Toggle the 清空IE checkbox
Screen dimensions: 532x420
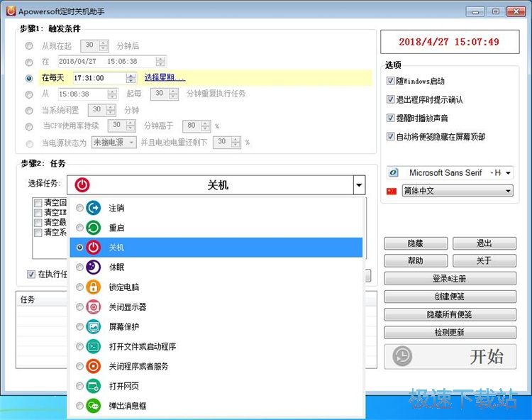click(x=38, y=213)
